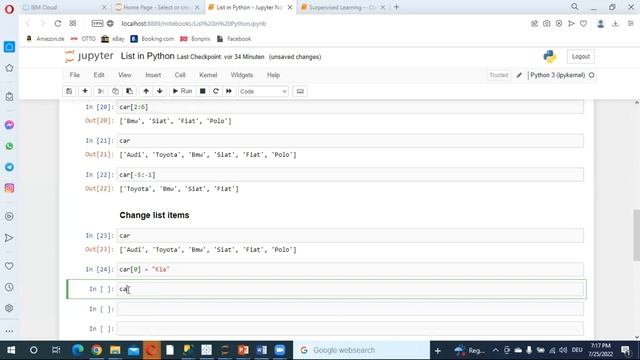Open the Cell menu
This screenshot has height=360, width=640.
coord(180,75)
